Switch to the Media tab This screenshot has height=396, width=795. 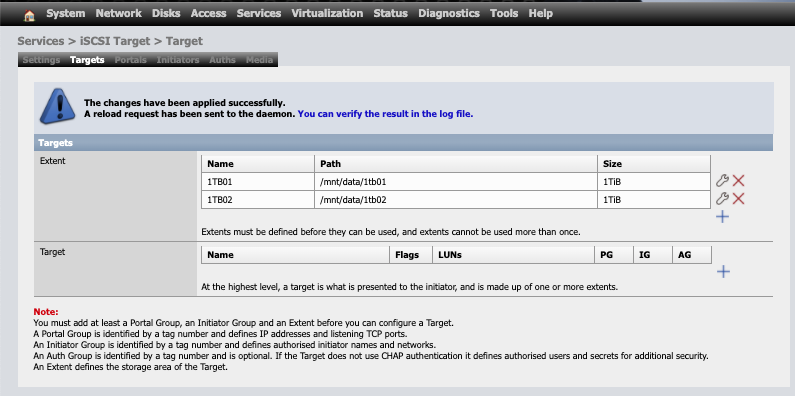[260, 60]
